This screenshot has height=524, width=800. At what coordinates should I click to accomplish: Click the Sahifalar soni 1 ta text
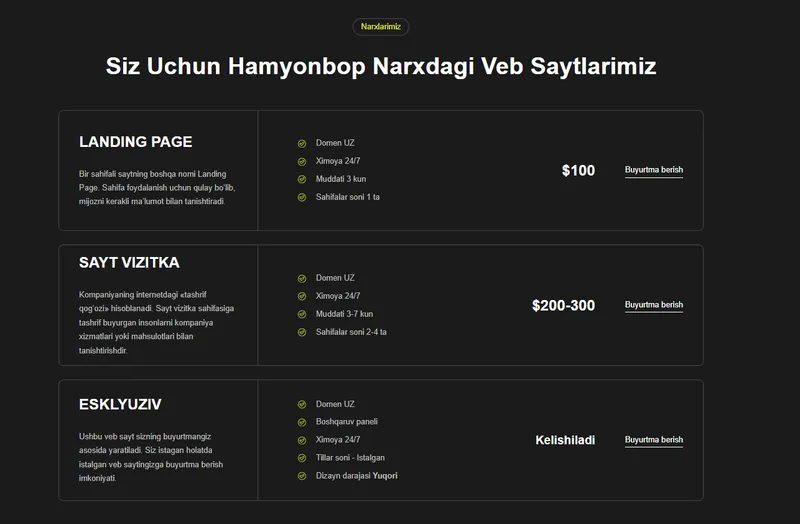(x=347, y=197)
